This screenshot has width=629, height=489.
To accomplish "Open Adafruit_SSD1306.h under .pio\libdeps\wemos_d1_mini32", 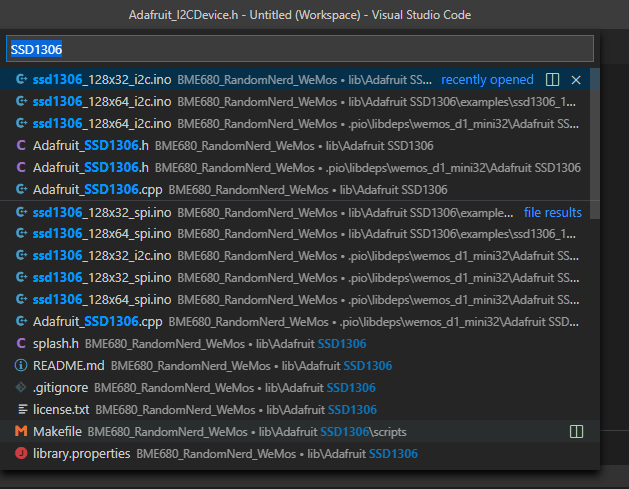I will pyautogui.click(x=295, y=168).
